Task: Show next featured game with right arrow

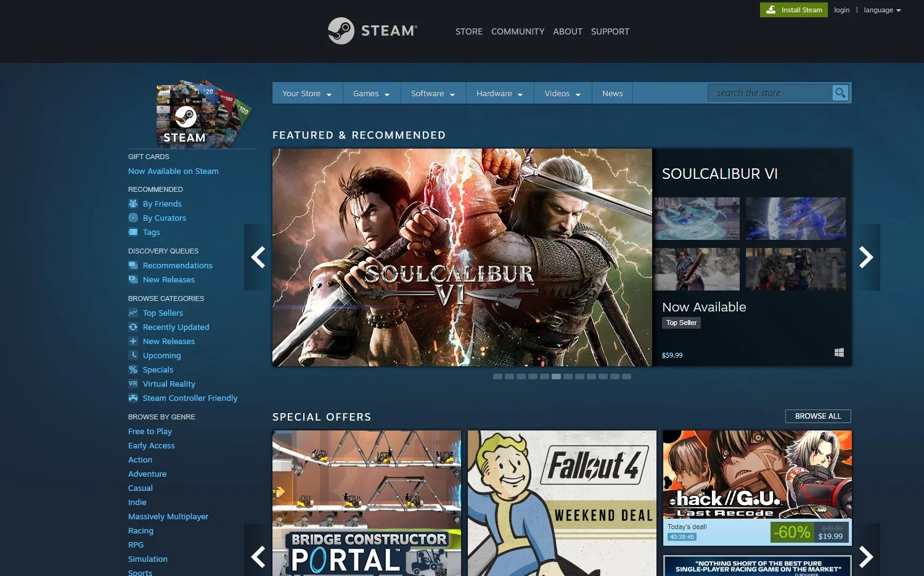Action: click(x=866, y=257)
